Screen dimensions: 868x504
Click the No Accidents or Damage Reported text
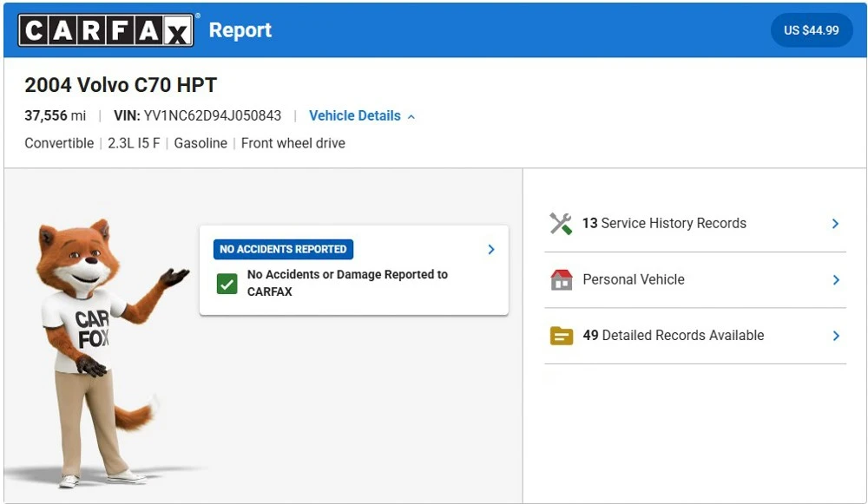tap(347, 283)
